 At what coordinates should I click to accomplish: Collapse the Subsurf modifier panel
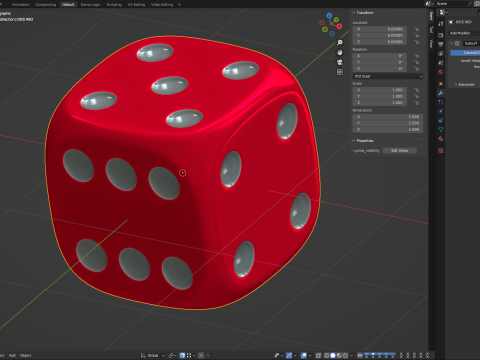coord(452,43)
